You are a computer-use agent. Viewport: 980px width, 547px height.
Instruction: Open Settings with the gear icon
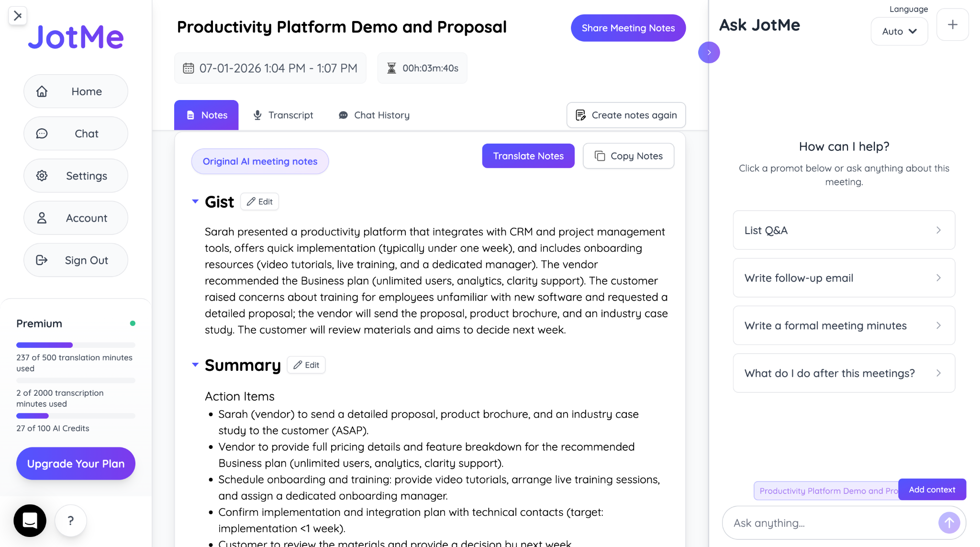[x=42, y=176]
